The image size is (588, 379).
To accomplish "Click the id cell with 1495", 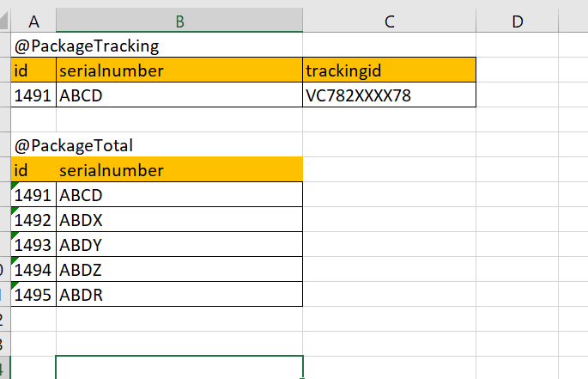I will [34, 295].
